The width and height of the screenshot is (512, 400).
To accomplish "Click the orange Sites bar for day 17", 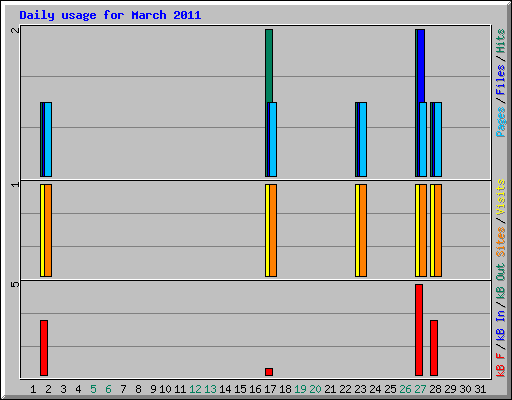I will [273, 230].
